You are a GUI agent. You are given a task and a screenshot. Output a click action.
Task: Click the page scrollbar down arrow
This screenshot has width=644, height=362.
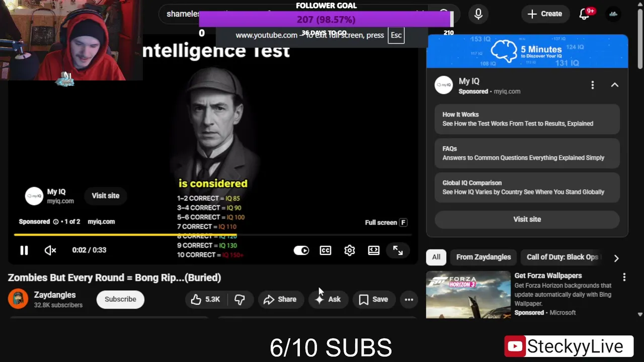[x=640, y=314]
